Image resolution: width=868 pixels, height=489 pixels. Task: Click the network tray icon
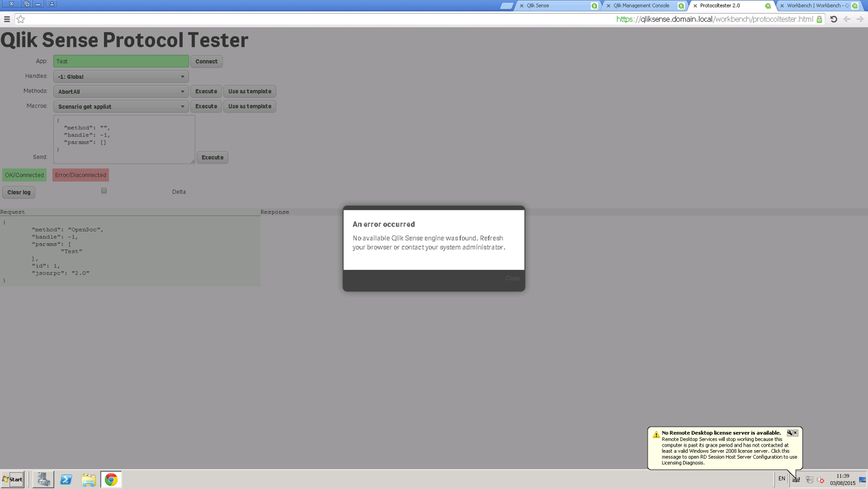pos(809,480)
